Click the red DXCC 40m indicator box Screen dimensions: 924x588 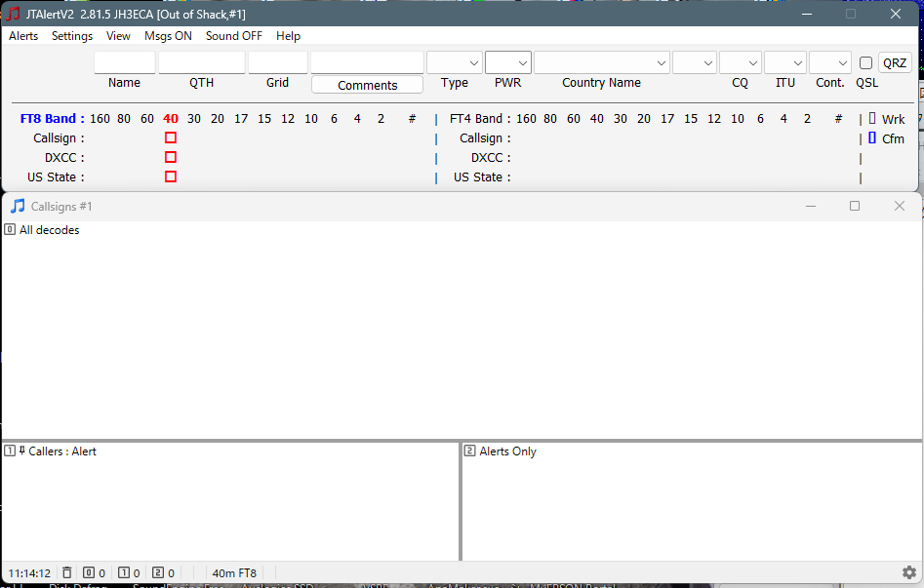171,158
